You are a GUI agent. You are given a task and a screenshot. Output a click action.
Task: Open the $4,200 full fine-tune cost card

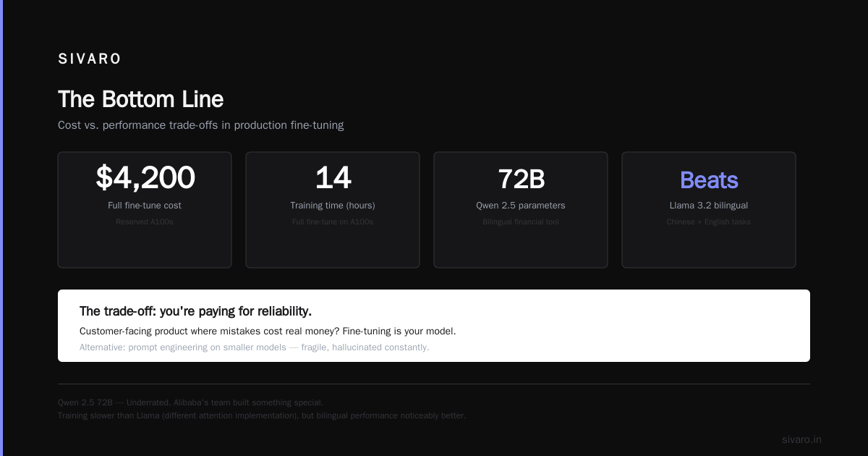(145, 210)
